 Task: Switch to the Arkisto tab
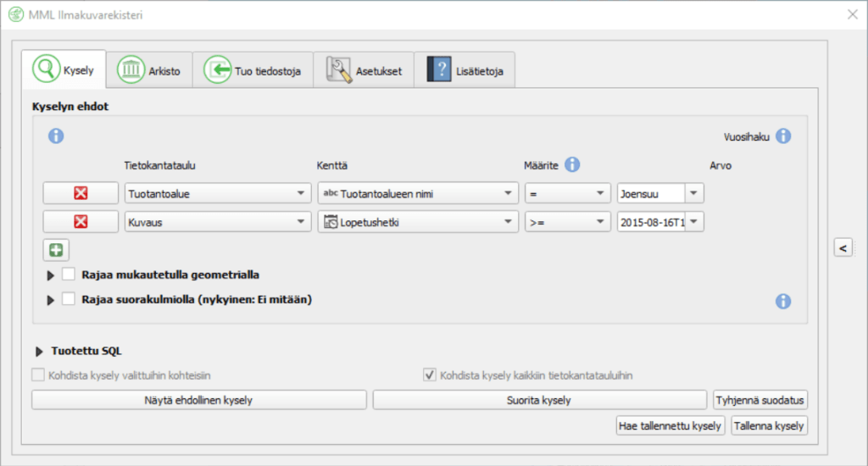click(x=149, y=71)
